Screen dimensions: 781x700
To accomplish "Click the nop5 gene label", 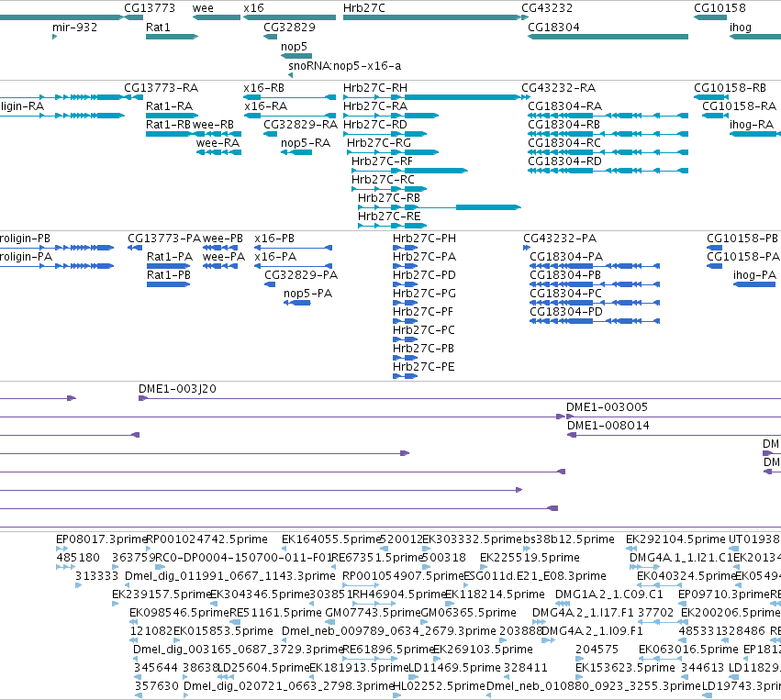I will pyautogui.click(x=294, y=46).
